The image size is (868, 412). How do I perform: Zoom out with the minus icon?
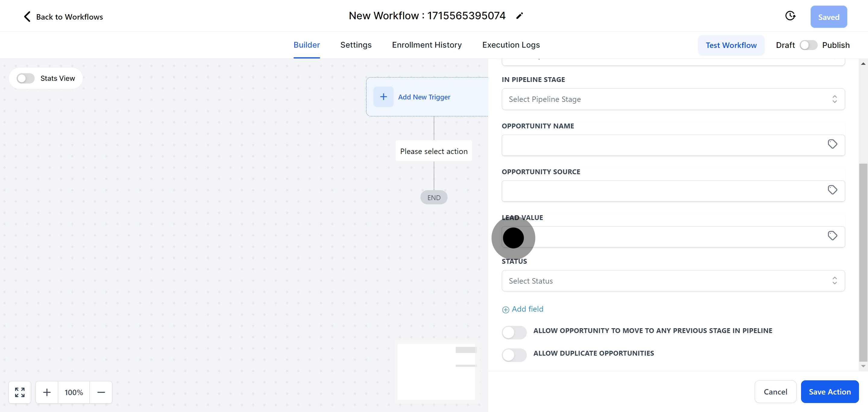tap(101, 392)
